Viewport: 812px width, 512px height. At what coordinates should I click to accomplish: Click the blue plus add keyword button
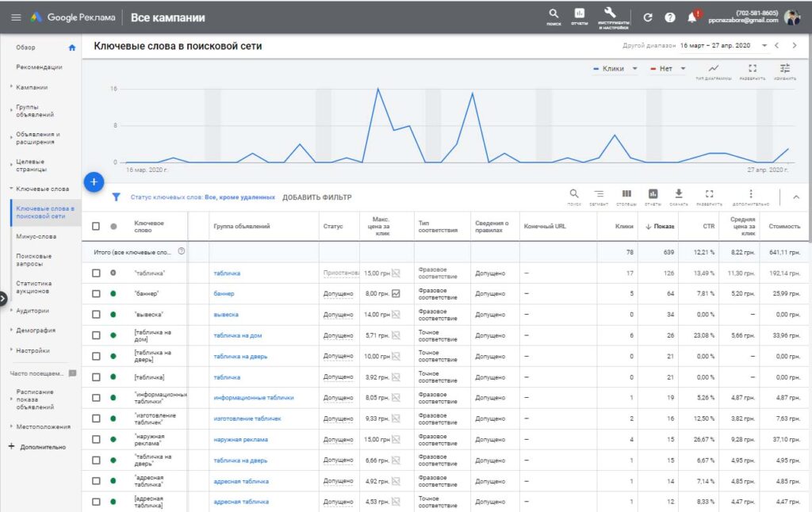94,182
